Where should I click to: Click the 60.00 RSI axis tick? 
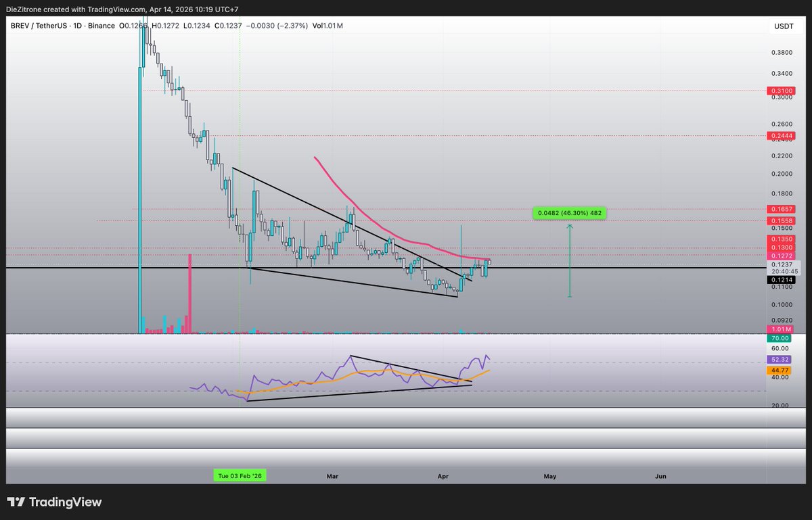[782, 348]
